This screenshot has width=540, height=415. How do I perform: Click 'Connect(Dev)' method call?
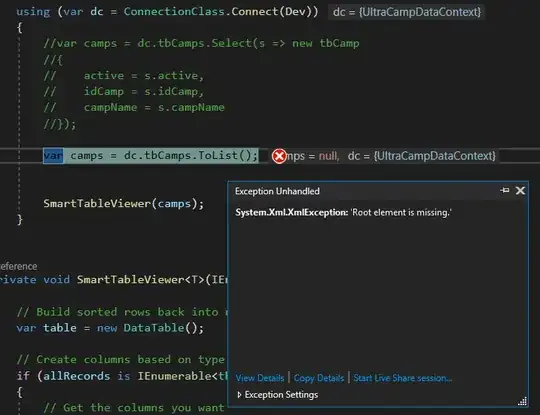coord(271,12)
